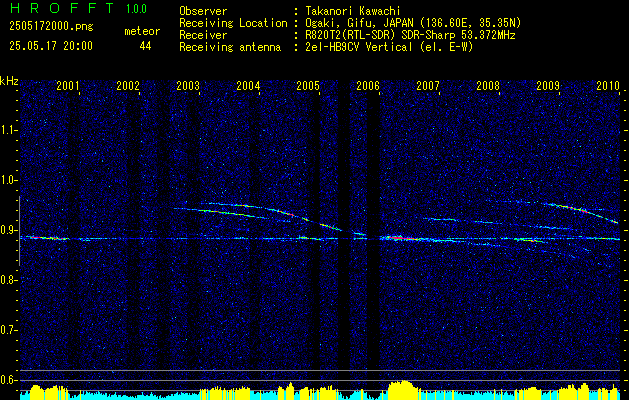
Task: Click the gray vertical range bar near 0.9 kHz
Action: click(19, 231)
